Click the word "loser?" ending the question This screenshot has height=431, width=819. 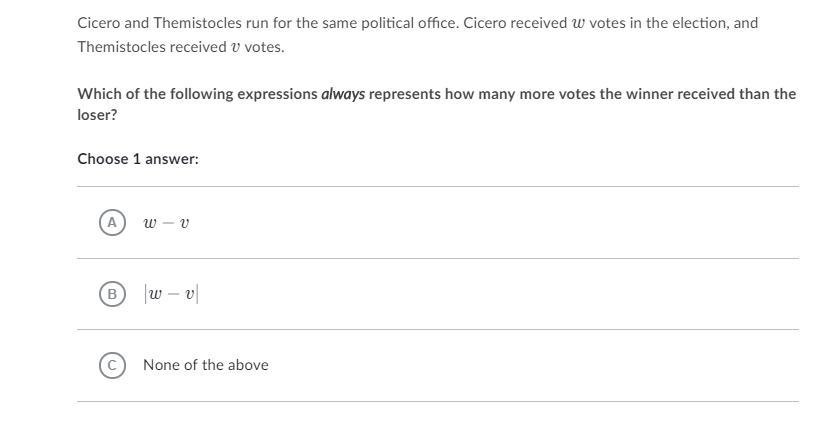(98, 115)
